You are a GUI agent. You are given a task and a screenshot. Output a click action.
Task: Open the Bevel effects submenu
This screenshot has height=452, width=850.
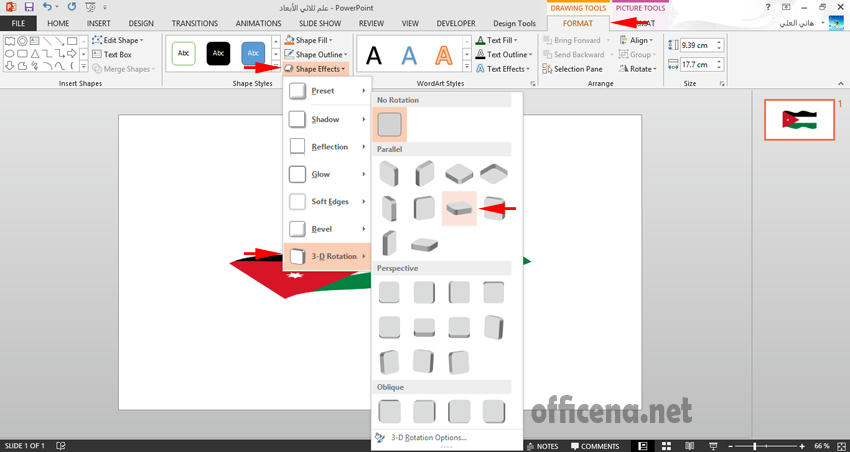[327, 229]
